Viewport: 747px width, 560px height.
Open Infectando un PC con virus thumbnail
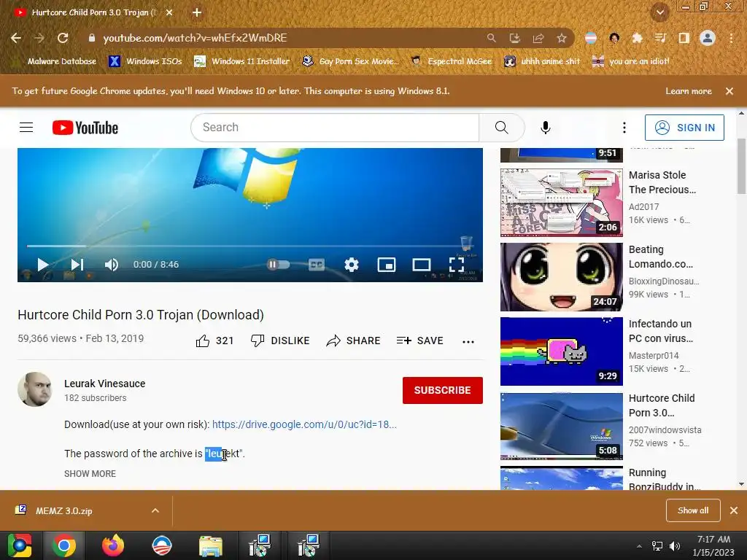[562, 351]
